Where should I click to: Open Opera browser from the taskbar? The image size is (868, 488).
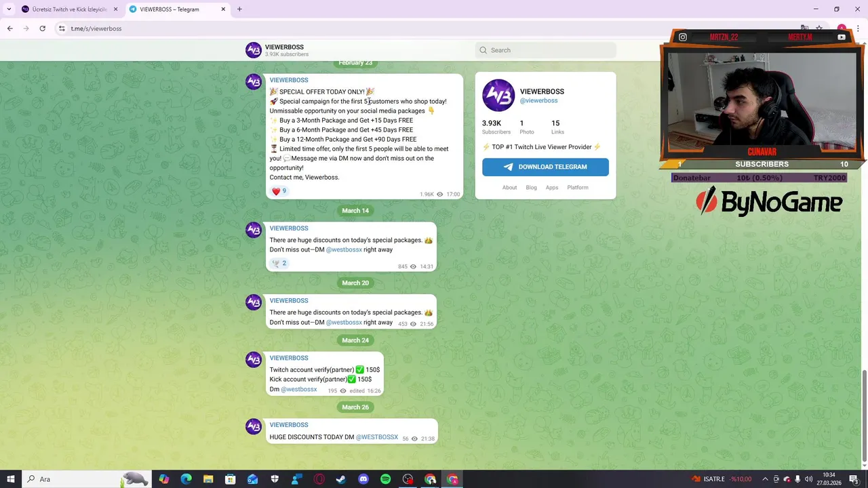point(319,479)
